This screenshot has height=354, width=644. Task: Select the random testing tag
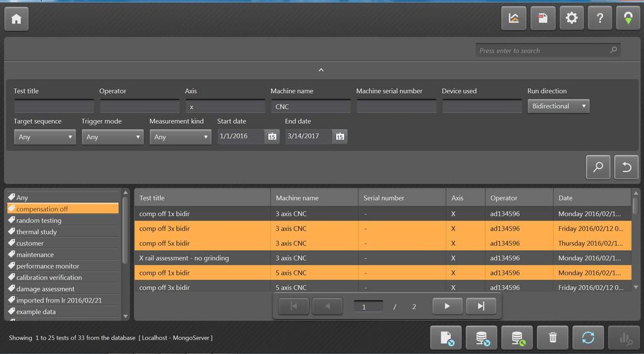pos(64,220)
